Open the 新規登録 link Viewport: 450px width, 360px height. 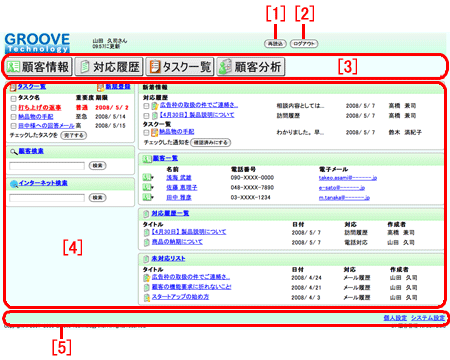(118, 87)
